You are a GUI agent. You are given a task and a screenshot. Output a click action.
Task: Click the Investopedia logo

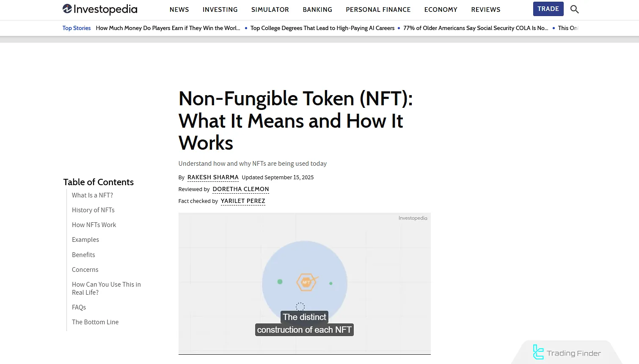click(100, 9)
